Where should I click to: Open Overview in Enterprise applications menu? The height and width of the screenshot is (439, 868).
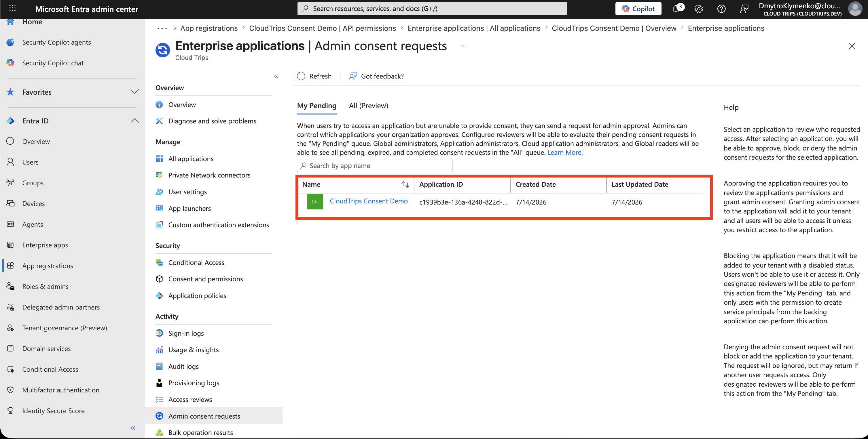coord(182,105)
